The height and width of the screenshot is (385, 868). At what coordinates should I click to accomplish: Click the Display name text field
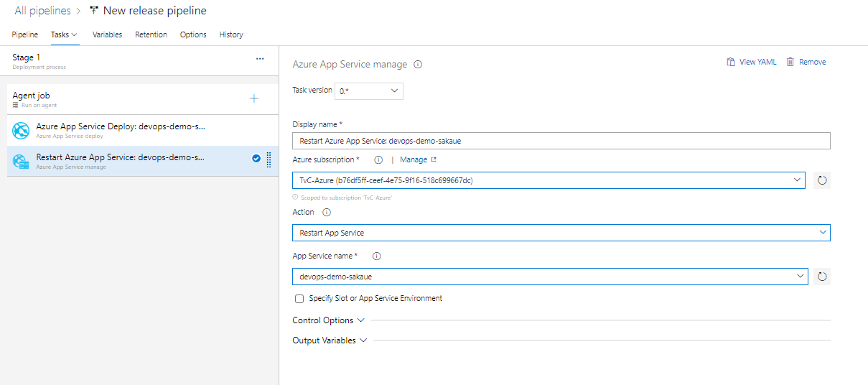click(x=561, y=141)
